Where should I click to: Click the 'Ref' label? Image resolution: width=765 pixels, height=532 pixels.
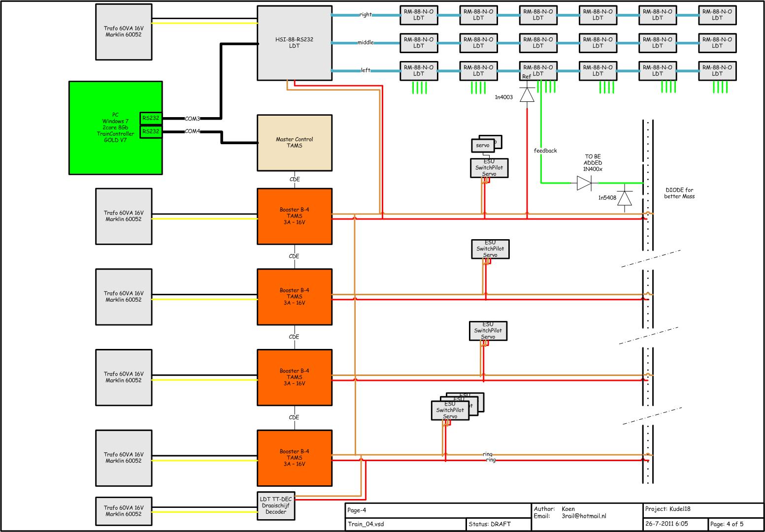(527, 77)
